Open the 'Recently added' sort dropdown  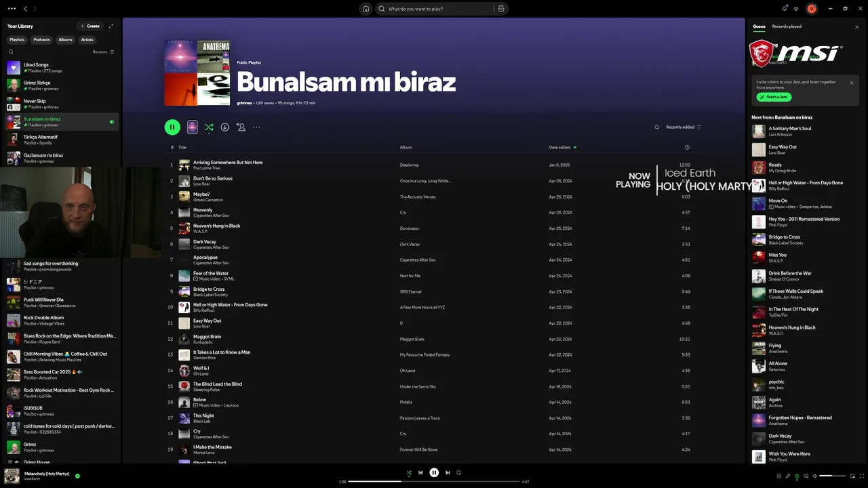click(684, 127)
